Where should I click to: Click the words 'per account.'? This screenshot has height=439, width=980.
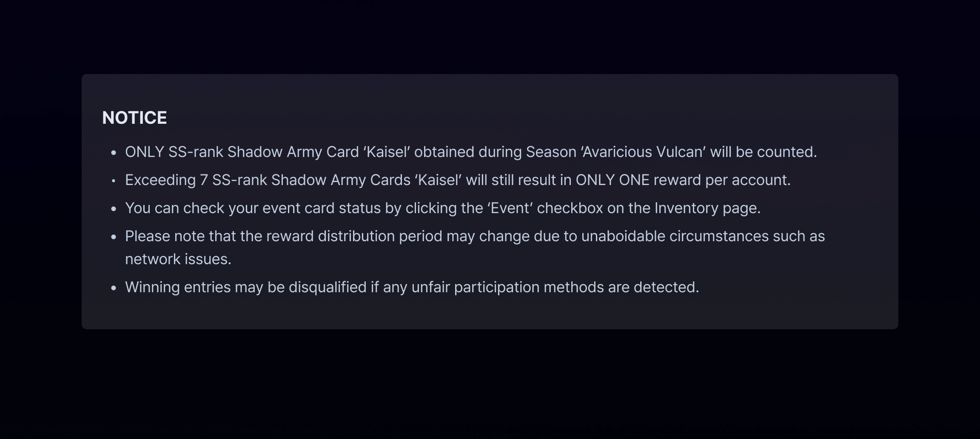click(x=748, y=180)
